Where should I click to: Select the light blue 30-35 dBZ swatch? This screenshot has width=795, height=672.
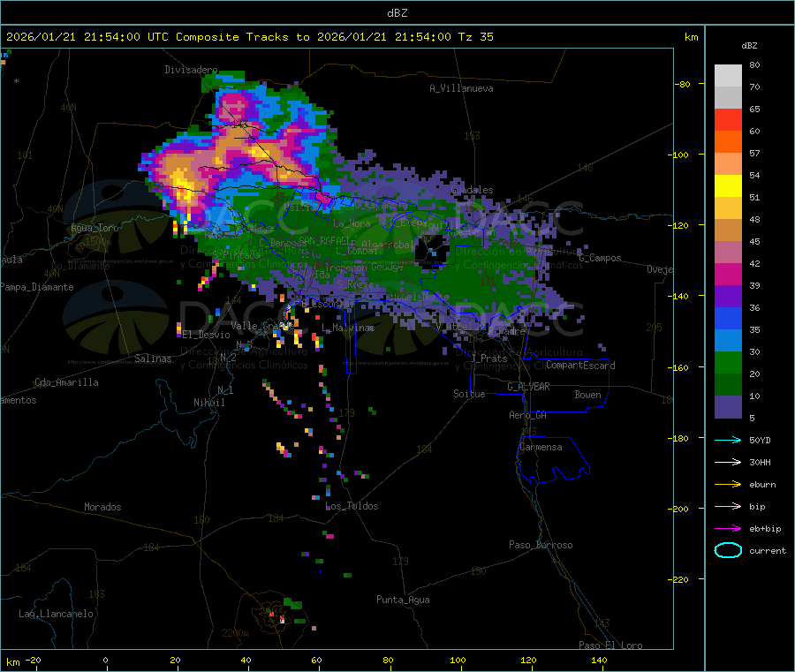(x=728, y=341)
